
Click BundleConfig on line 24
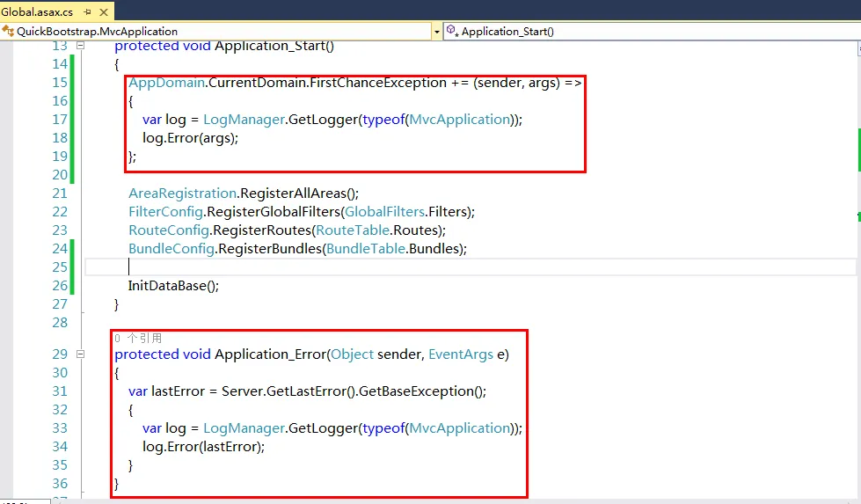(171, 249)
